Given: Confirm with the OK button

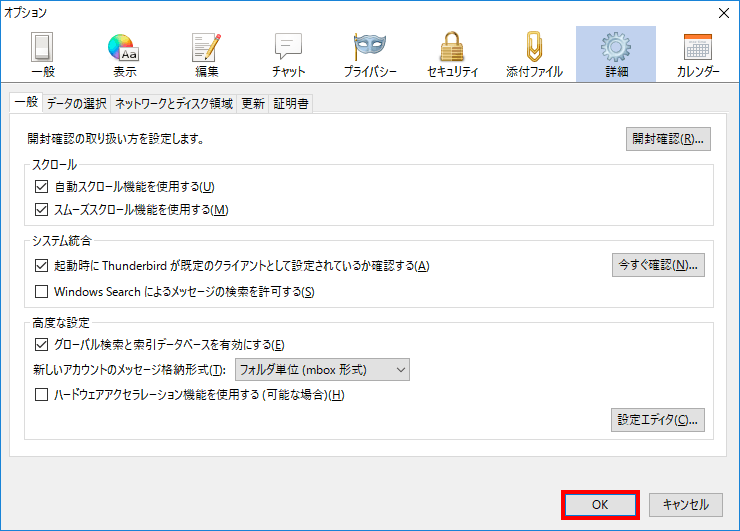Looking at the screenshot, I should (x=600, y=505).
